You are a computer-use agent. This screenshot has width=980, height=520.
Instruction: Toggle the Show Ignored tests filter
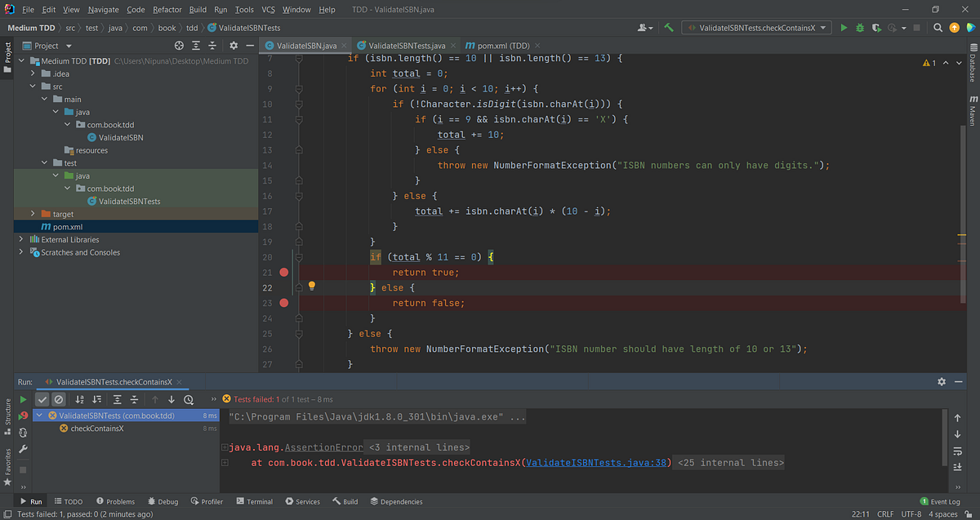pos(58,399)
